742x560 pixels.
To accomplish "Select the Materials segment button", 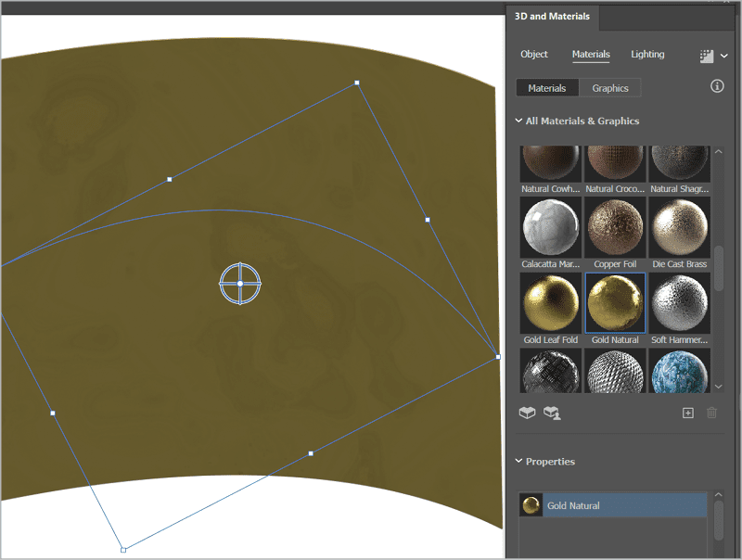I will point(547,88).
